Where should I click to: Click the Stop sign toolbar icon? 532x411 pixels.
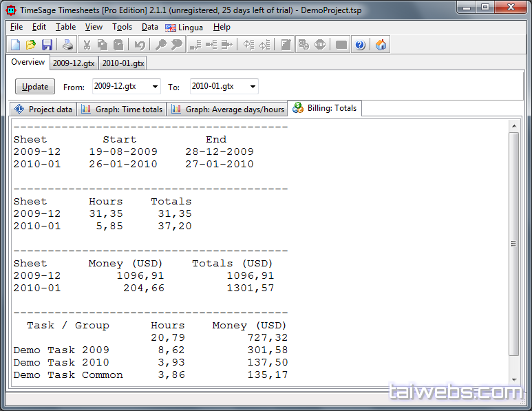point(320,45)
